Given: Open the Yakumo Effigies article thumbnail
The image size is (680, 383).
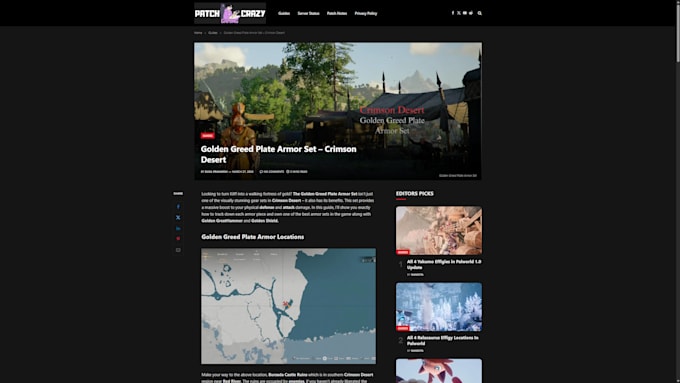Looking at the screenshot, I should pyautogui.click(x=439, y=230).
